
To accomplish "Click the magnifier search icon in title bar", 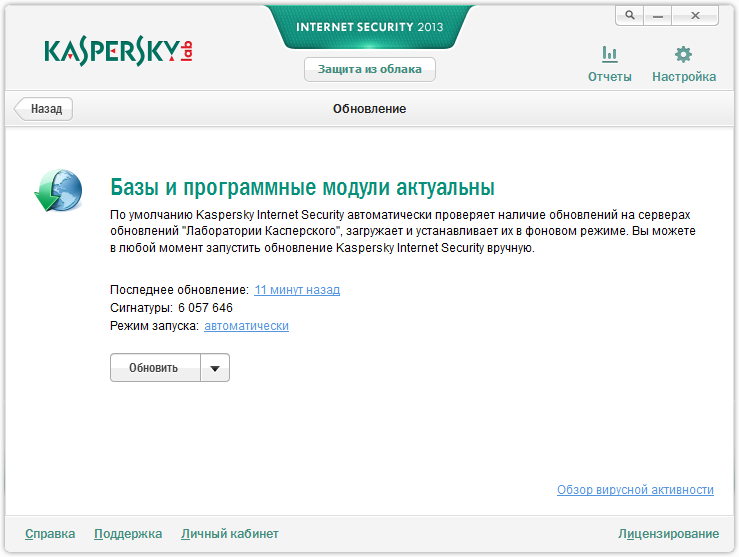I will coord(630,16).
